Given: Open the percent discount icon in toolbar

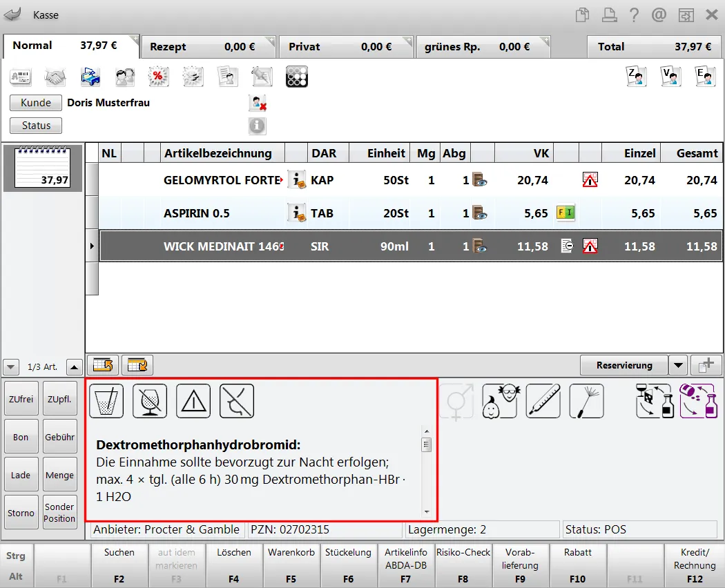Looking at the screenshot, I should (x=158, y=77).
